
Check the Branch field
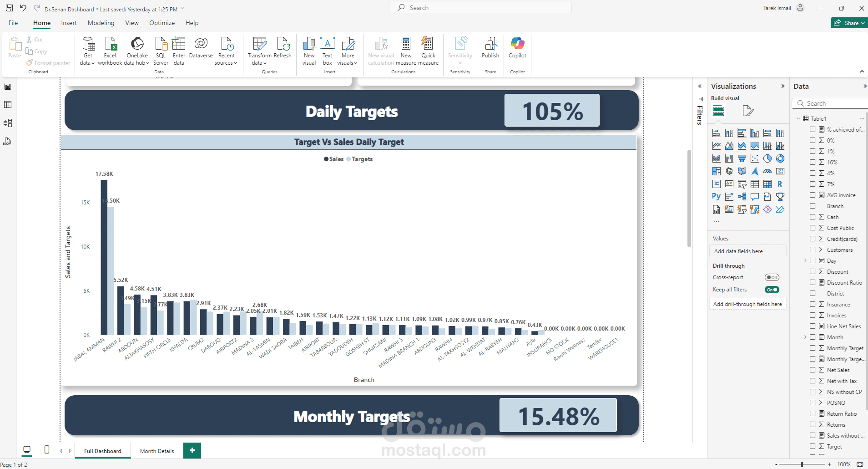click(812, 206)
